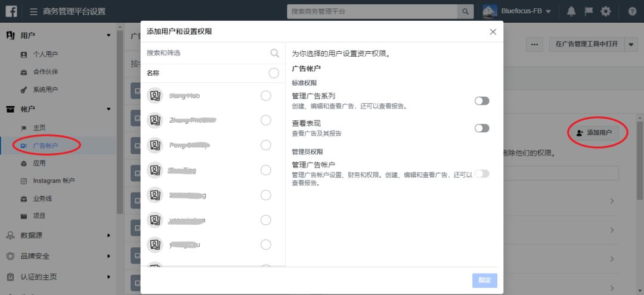Viewport: 644px width, 295px height.
Task: Open the flag pages icon in top bar
Action: coord(589,11)
